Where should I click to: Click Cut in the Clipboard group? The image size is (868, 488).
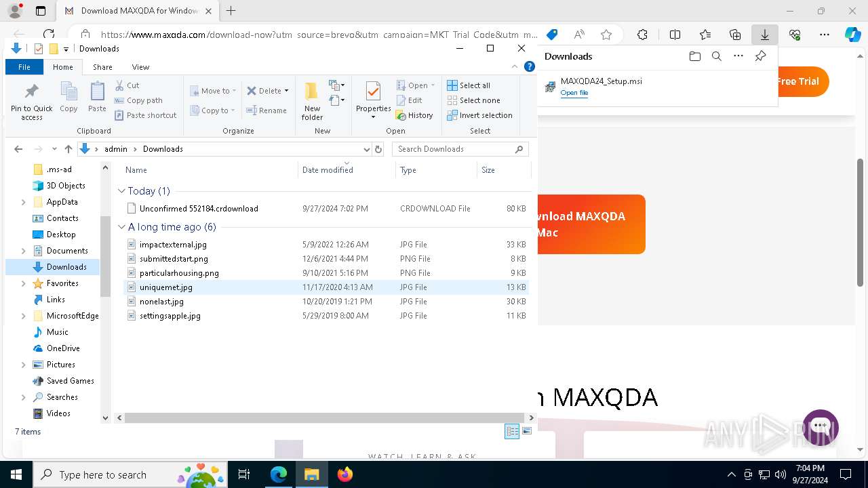127,85
